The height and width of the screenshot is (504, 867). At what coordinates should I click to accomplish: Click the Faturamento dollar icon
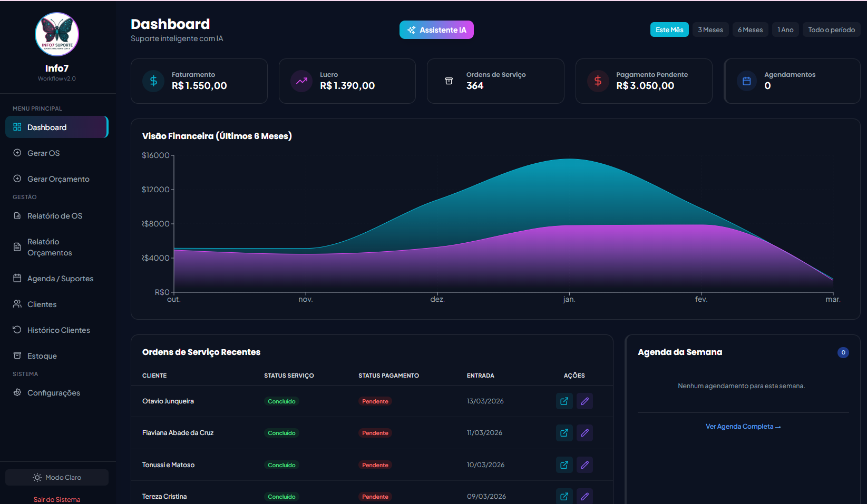[152, 81]
